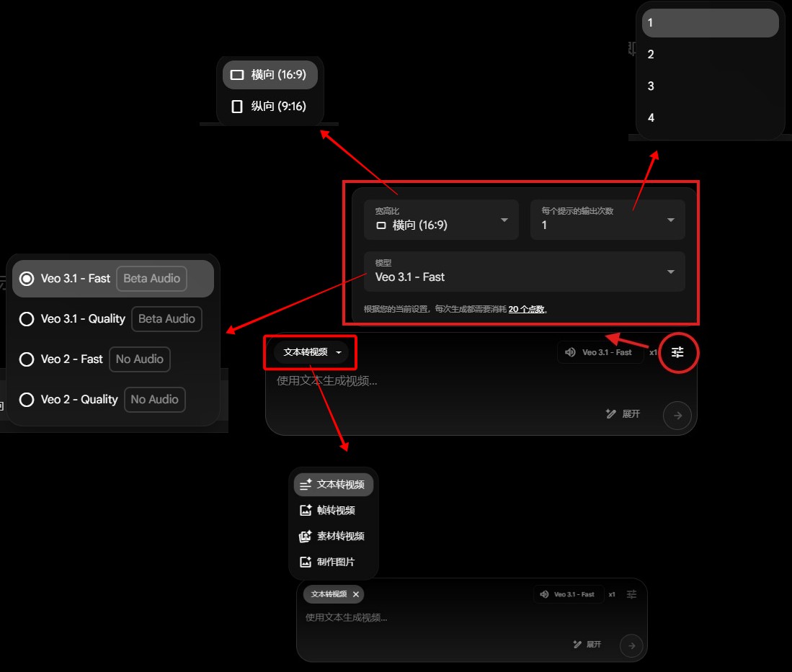Open the 模型 model dropdown
Image resolution: width=792 pixels, height=672 pixels.
pyautogui.click(x=525, y=272)
